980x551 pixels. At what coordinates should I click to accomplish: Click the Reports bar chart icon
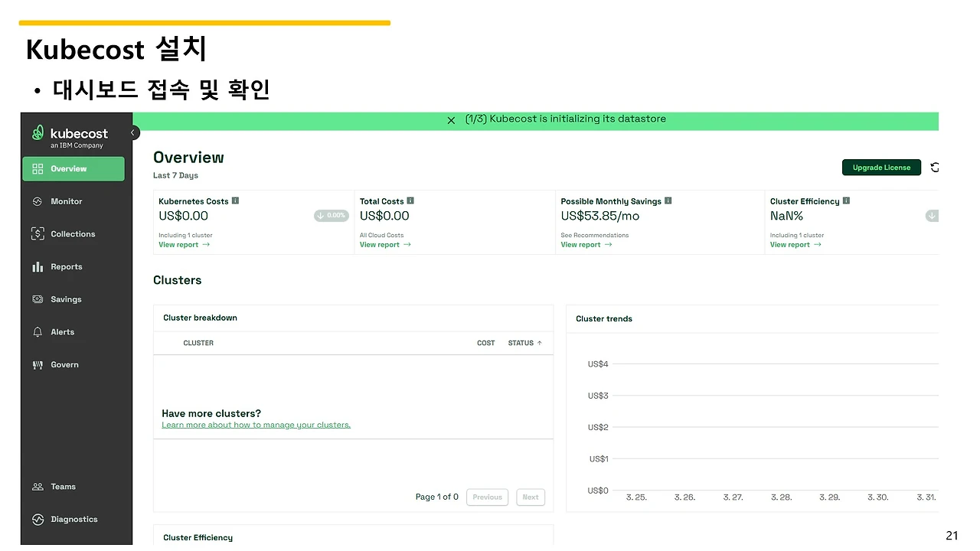(x=38, y=267)
